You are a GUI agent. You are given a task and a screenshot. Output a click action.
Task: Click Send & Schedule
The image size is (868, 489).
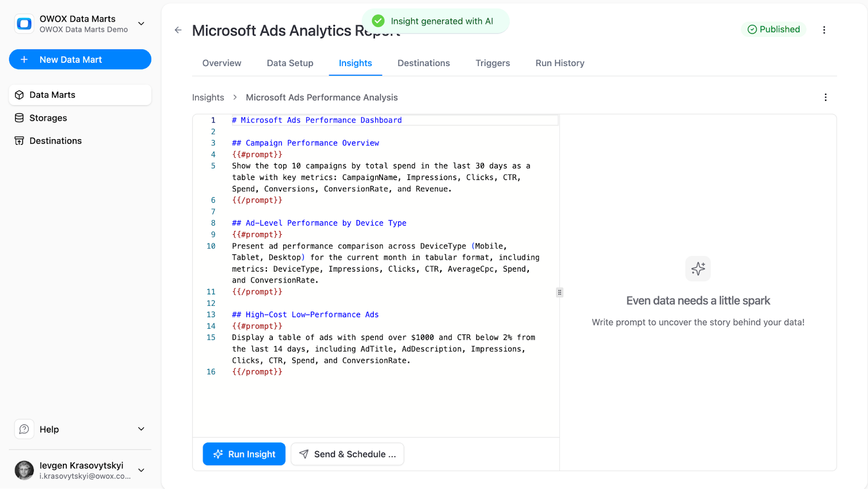point(347,454)
